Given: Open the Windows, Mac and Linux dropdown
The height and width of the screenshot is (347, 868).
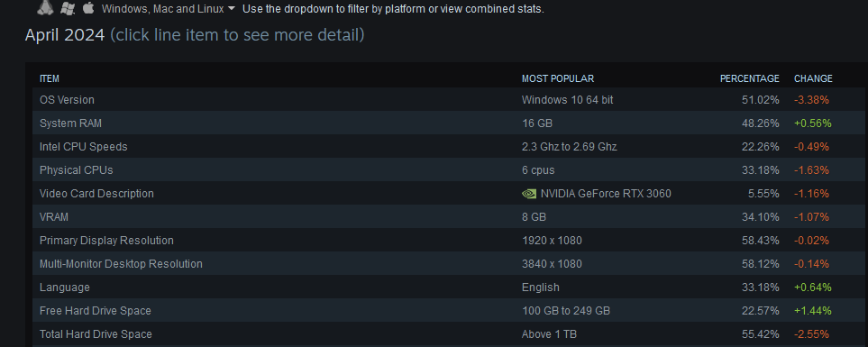Looking at the screenshot, I should (x=169, y=9).
